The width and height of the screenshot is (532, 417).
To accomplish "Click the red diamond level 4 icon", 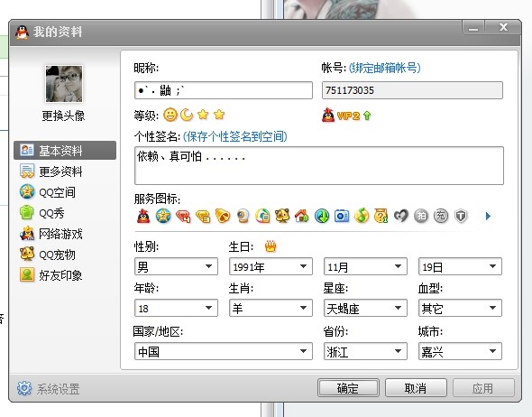I will pyautogui.click(x=183, y=217).
